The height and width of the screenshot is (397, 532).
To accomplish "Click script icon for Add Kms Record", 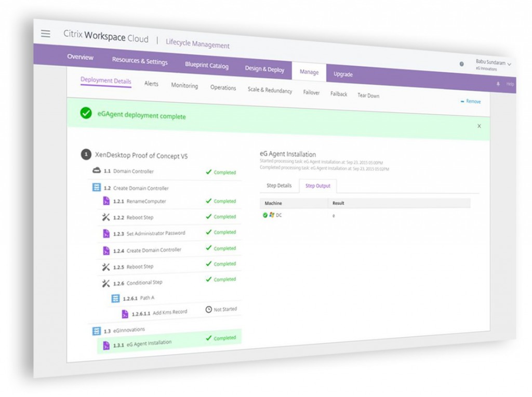I will point(125,314).
